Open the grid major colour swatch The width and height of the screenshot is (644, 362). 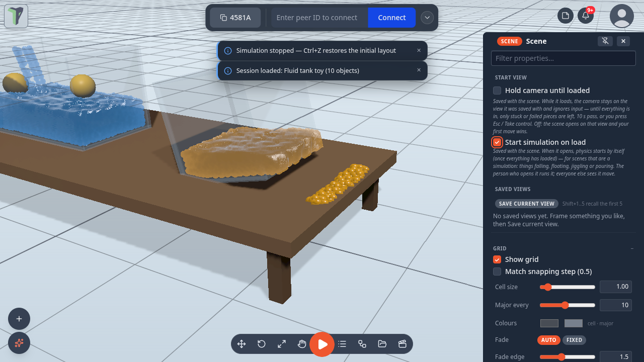tap(574, 323)
